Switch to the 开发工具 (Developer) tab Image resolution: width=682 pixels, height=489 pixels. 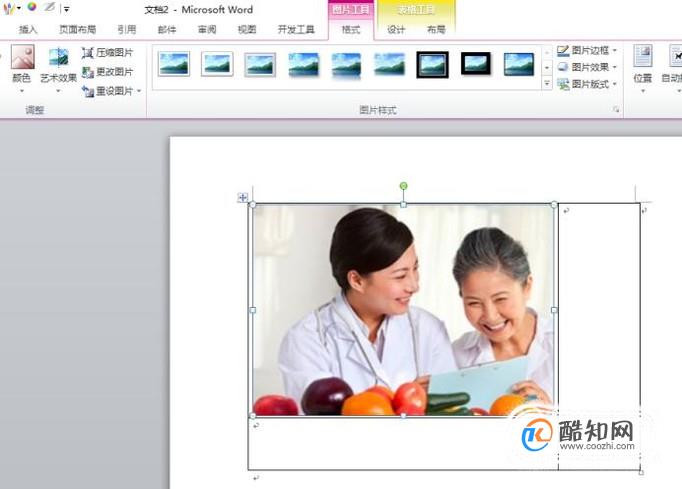pos(296,30)
